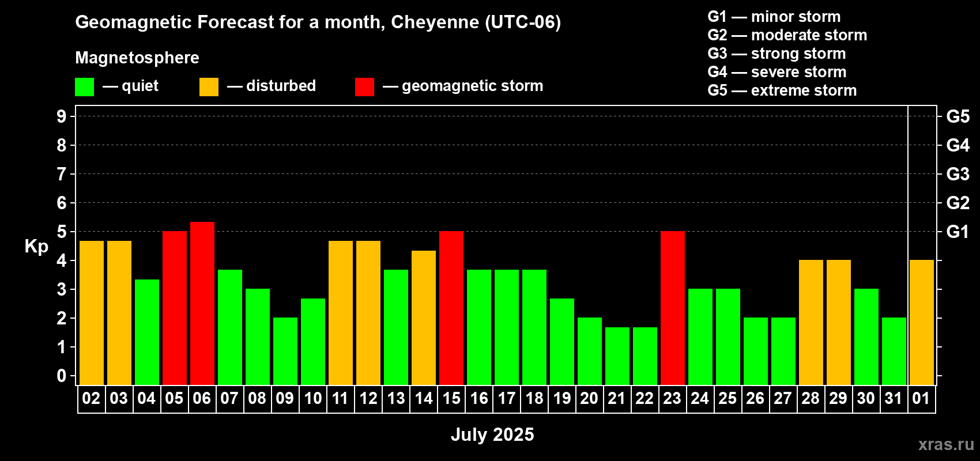Select the green bar for July 21

(617, 356)
